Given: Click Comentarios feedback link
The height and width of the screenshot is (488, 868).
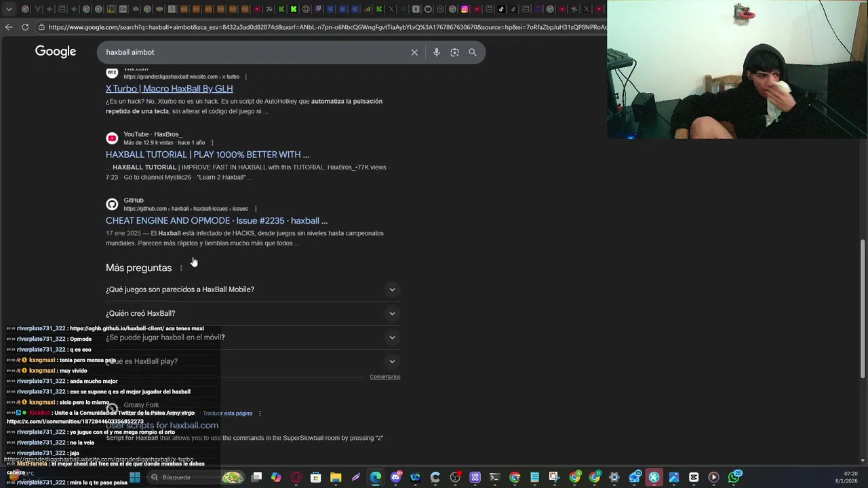Looking at the screenshot, I should tap(385, 377).
